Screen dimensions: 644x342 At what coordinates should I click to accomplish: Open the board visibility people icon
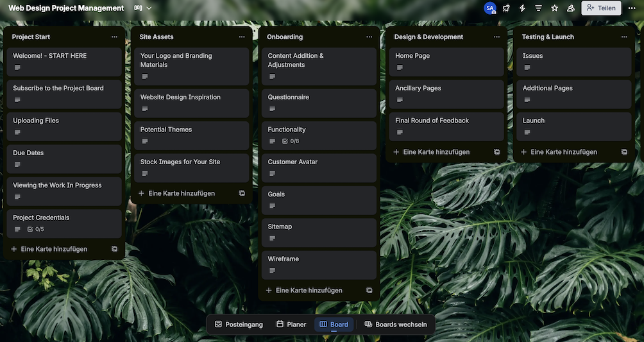coord(570,8)
